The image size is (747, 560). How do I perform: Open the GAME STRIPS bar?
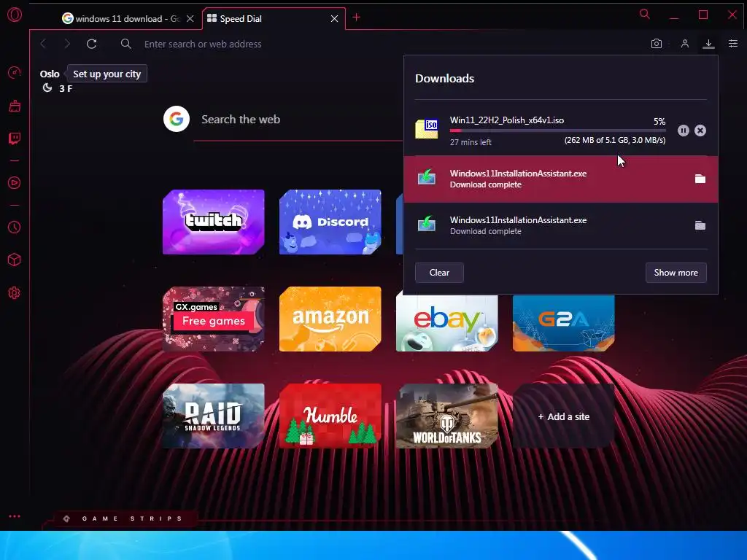click(x=125, y=518)
